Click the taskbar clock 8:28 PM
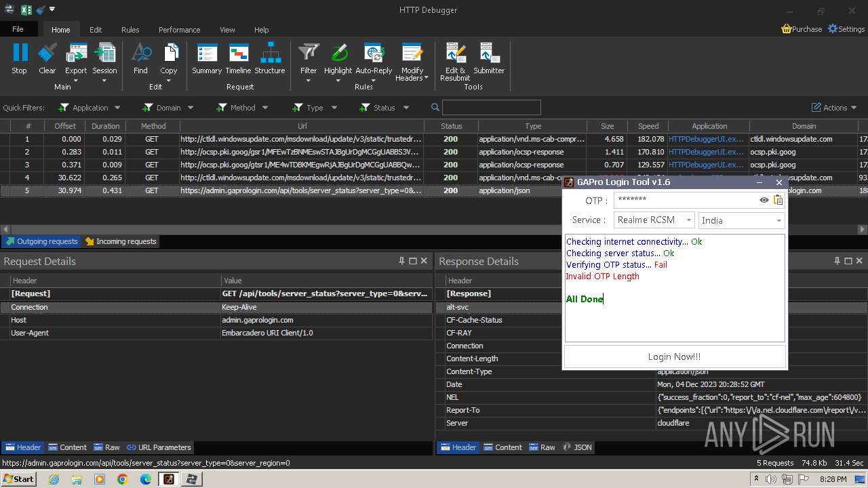This screenshot has width=868, height=488. click(x=833, y=479)
